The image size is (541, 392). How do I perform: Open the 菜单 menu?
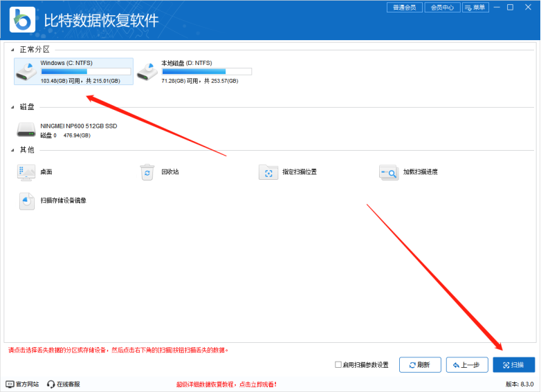coord(475,7)
